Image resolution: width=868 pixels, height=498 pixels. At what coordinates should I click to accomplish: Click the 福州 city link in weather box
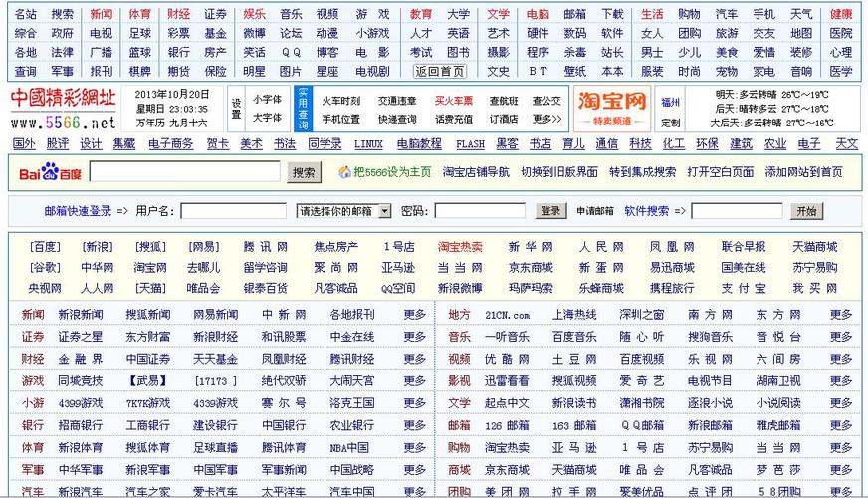point(670,102)
